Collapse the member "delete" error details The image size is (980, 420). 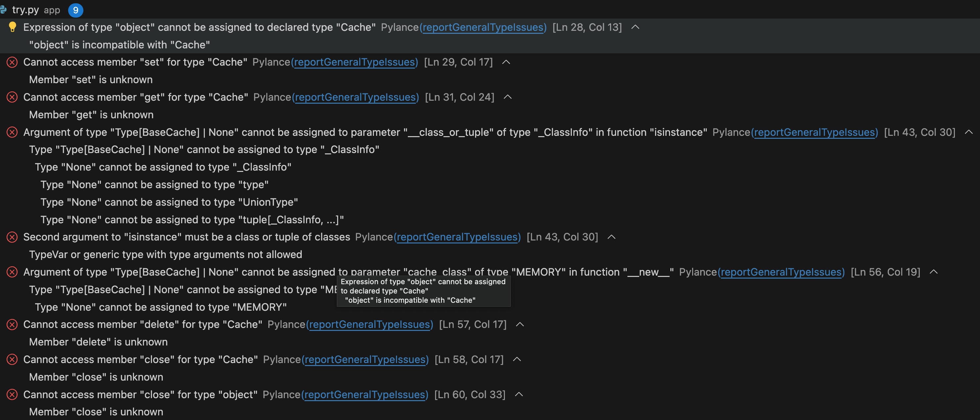coord(520,324)
